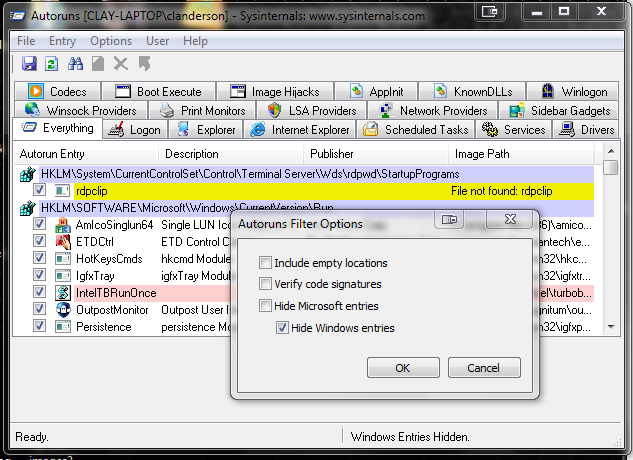Viewport: 633px width, 460px height.
Task: Open the Boot Execute tab
Action: click(x=158, y=92)
